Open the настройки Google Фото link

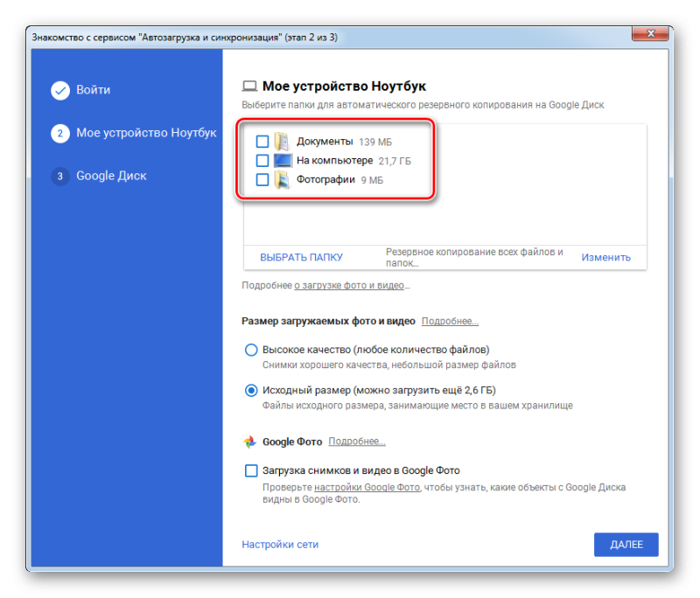[x=367, y=488]
